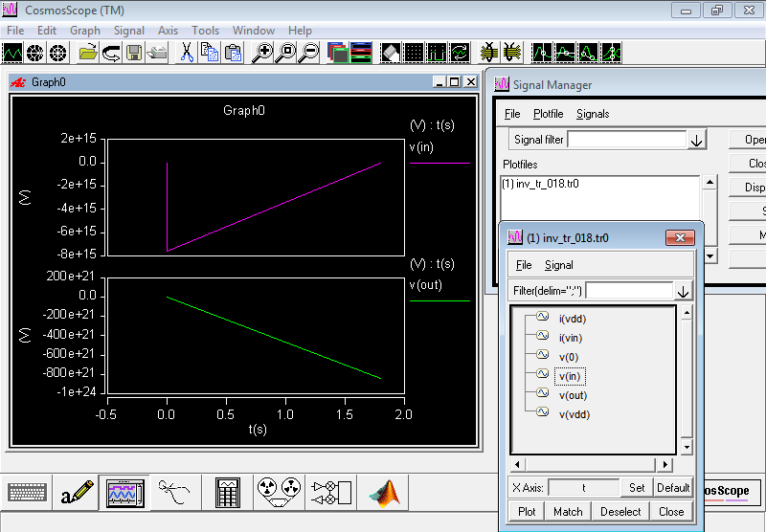Click the second green waveform marker icon
The image size is (766, 532).
point(565,53)
